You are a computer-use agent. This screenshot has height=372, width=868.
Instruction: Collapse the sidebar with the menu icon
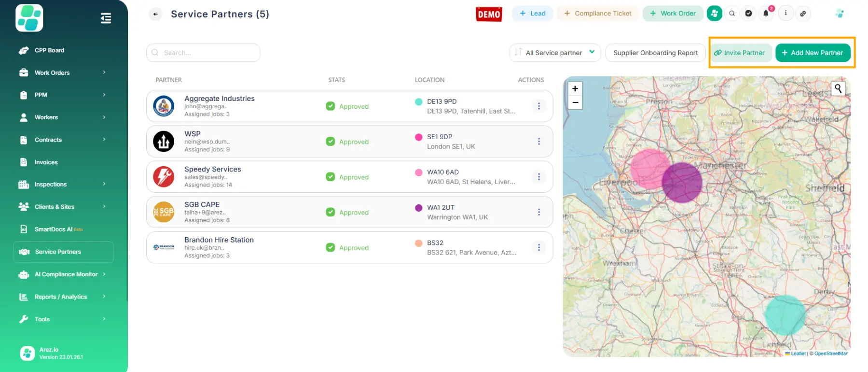point(106,18)
